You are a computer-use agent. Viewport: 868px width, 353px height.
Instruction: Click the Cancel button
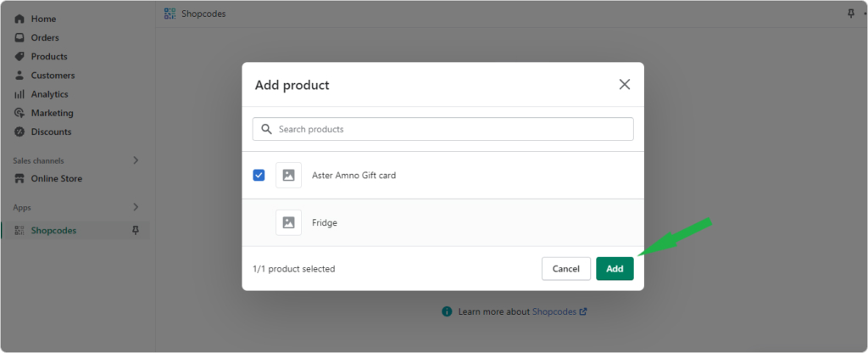565,269
